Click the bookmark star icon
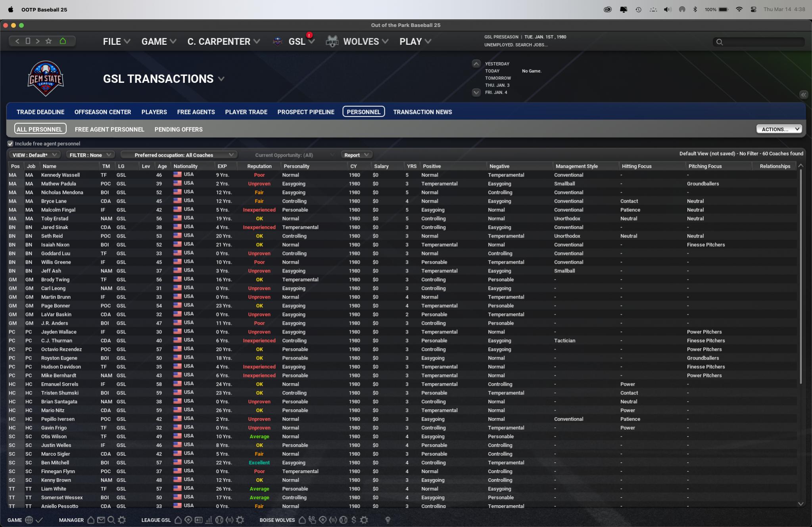The height and width of the screenshot is (527, 812). (x=48, y=41)
